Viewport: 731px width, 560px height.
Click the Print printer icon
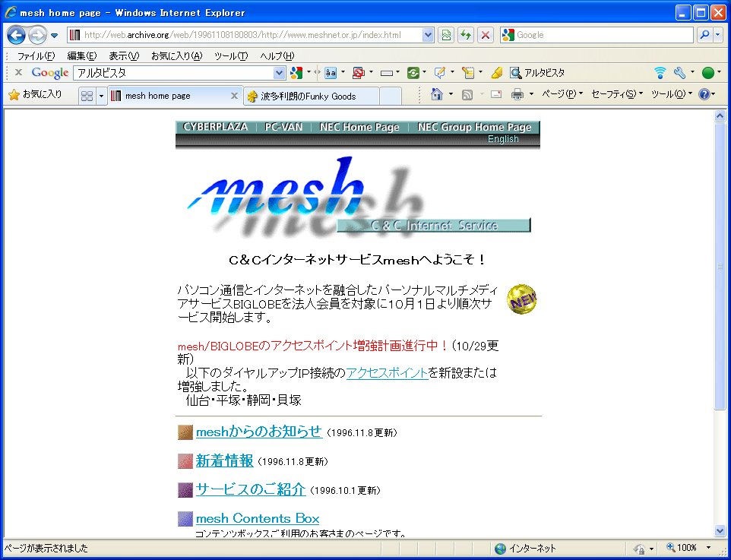tap(517, 95)
